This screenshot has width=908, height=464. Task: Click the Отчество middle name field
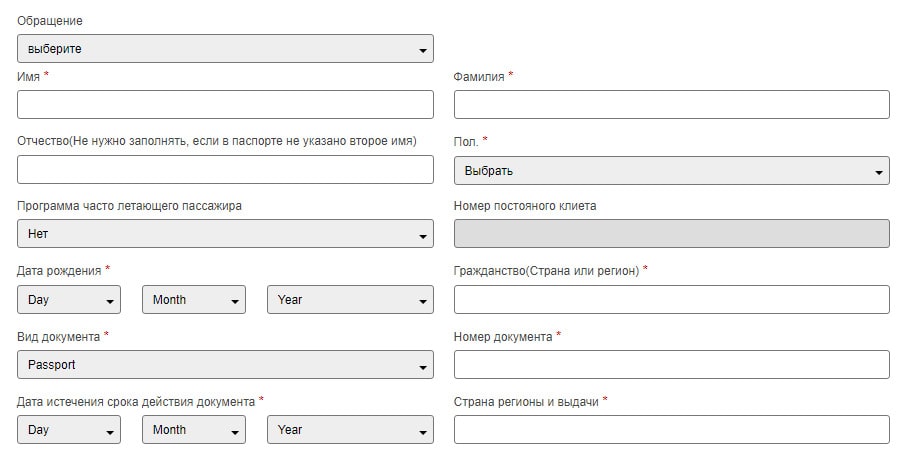point(225,170)
